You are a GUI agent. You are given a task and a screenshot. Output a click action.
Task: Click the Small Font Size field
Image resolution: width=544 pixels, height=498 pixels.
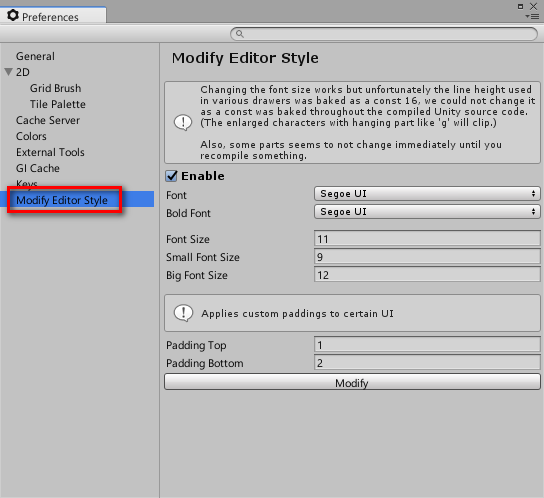[427, 257]
